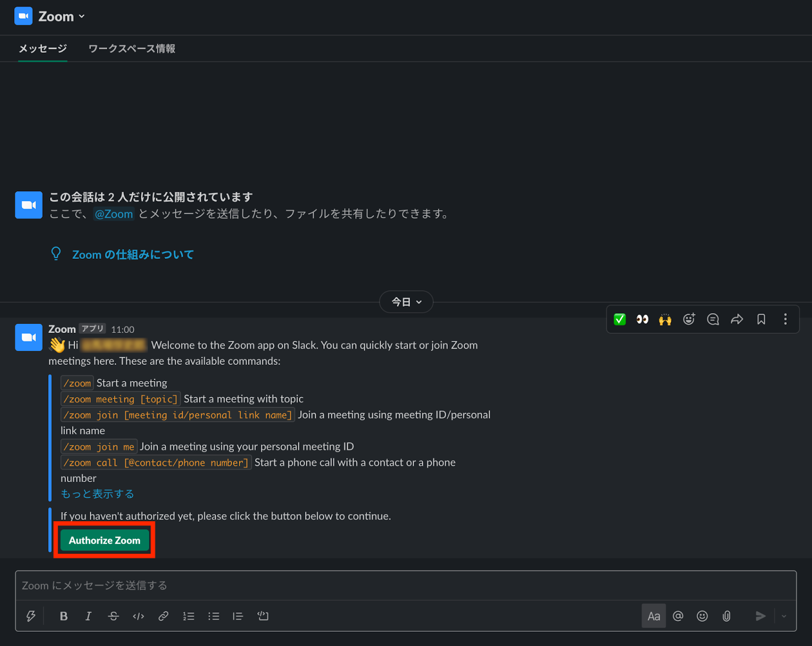The width and height of the screenshot is (812, 646).
Task: Open more actions three-dot menu on message
Action: click(x=785, y=319)
